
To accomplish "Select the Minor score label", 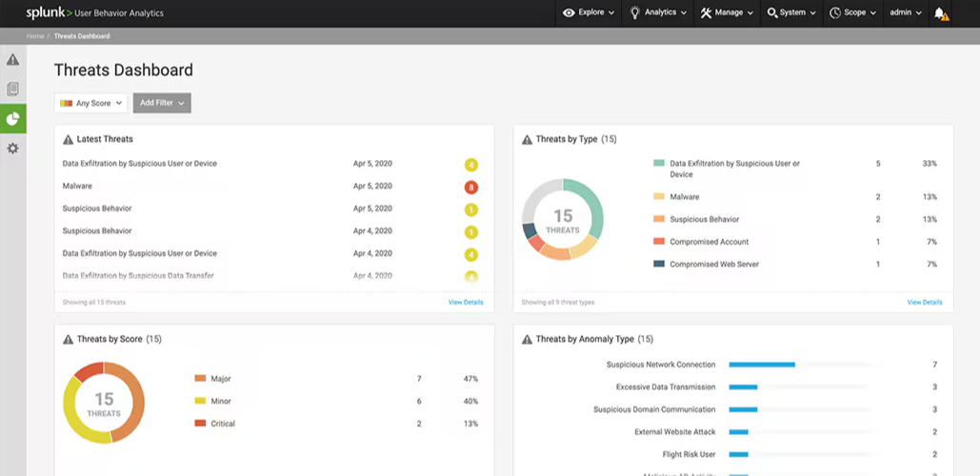I will click(221, 401).
